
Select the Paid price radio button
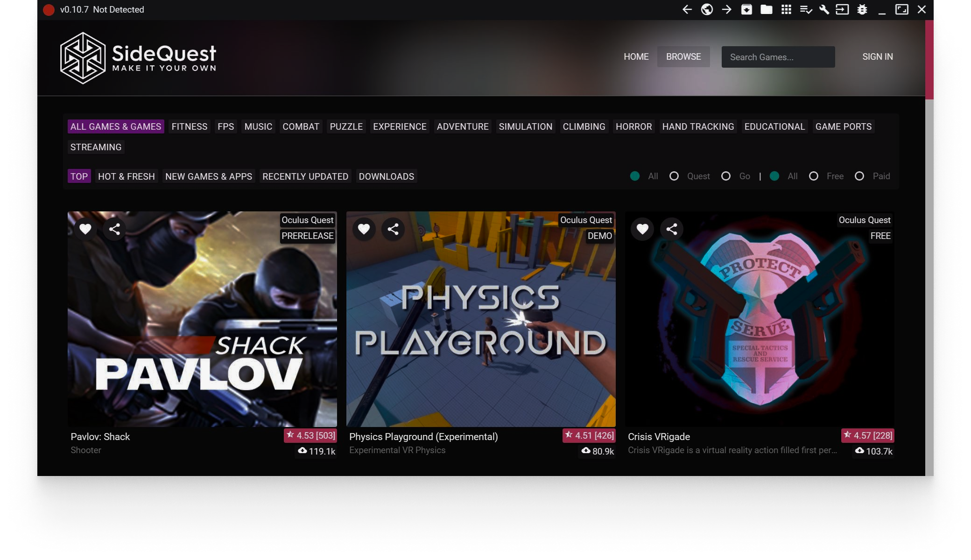(x=859, y=176)
